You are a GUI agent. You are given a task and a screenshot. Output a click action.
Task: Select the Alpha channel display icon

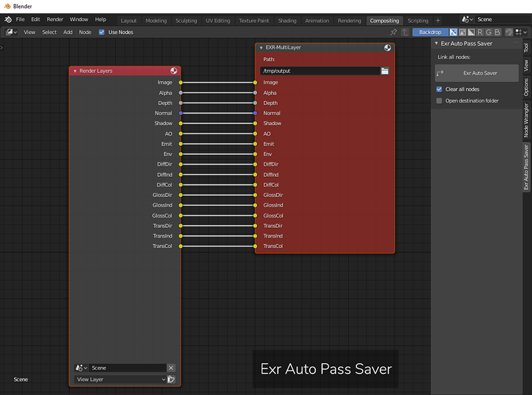[471, 32]
